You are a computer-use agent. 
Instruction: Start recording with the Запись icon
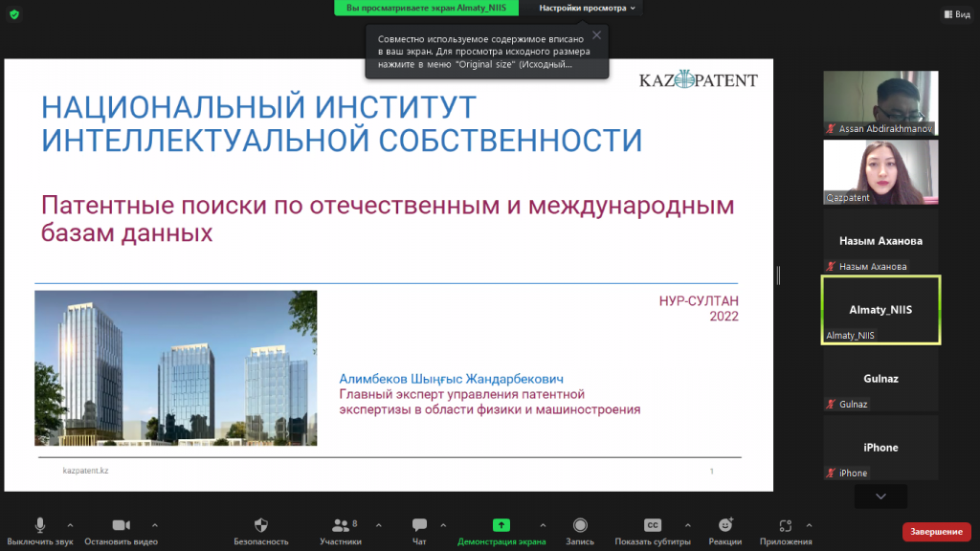pyautogui.click(x=580, y=525)
